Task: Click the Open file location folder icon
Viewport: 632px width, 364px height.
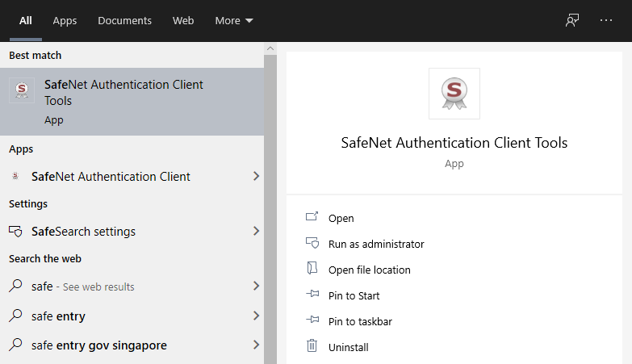Action: point(312,268)
